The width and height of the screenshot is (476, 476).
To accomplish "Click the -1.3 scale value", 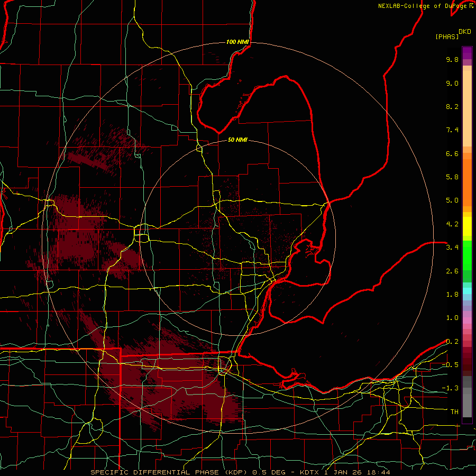I will coord(450,388).
